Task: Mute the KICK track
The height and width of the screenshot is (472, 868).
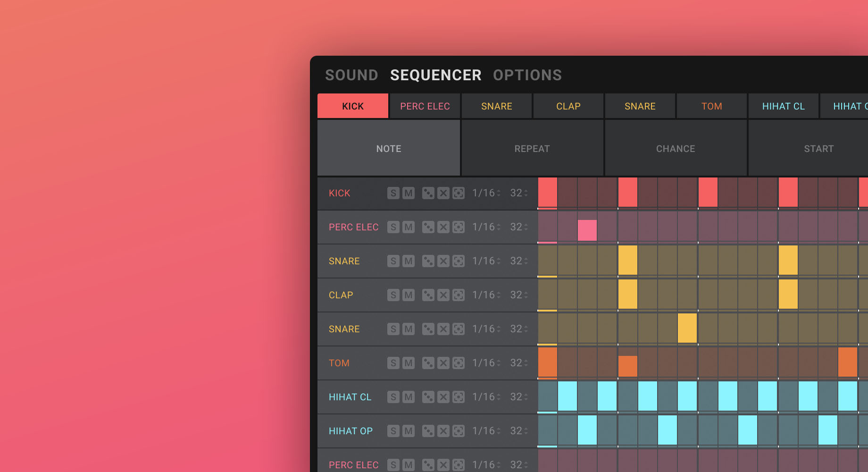Action: tap(409, 193)
